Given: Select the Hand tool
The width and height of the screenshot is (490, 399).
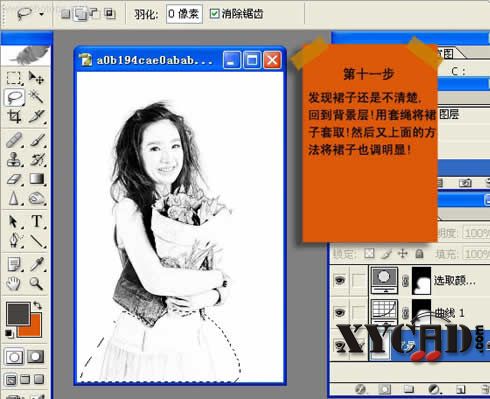Looking at the screenshot, I should click(x=14, y=283).
